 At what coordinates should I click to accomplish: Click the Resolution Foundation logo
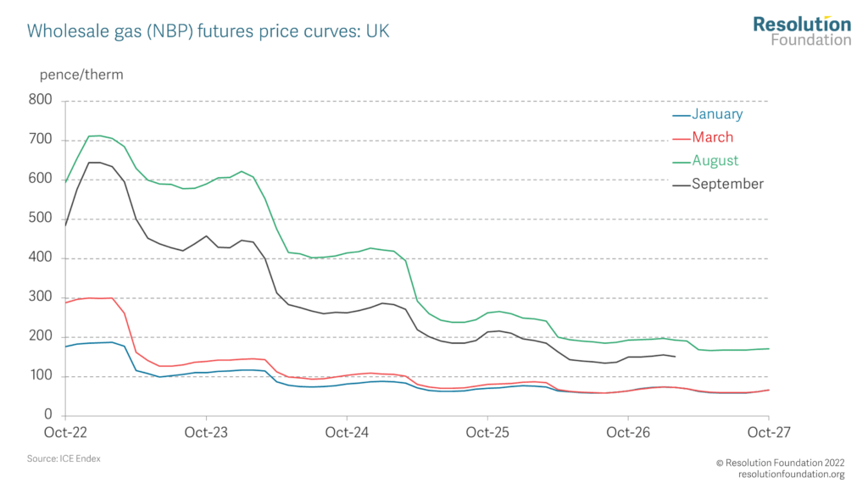pyautogui.click(x=802, y=31)
